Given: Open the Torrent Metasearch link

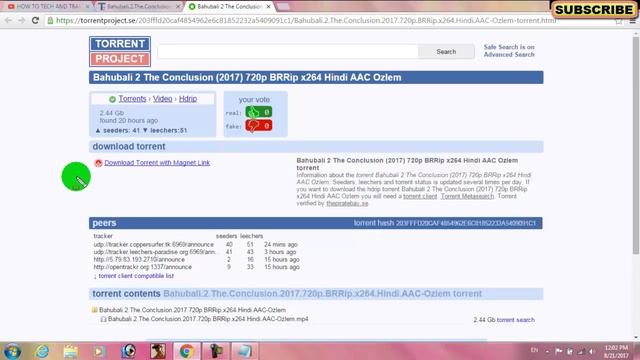Looking at the screenshot, I should pyautogui.click(x=467, y=196).
